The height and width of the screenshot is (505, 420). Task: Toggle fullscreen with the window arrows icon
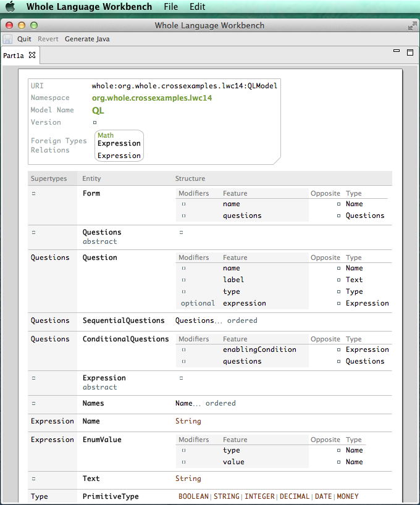tap(412, 26)
